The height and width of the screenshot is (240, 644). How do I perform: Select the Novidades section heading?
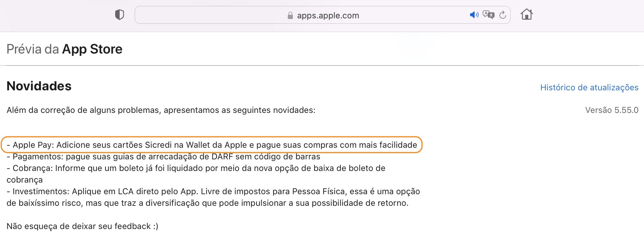point(39,86)
